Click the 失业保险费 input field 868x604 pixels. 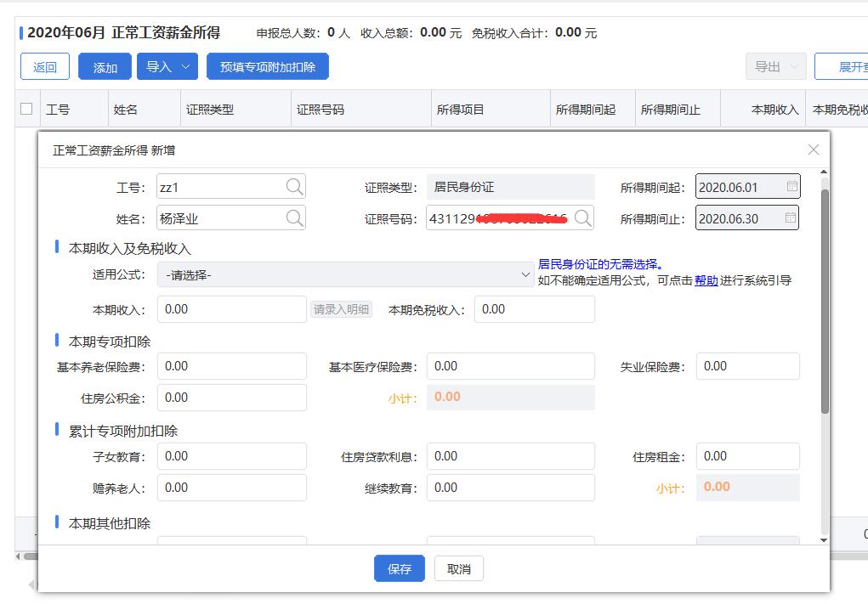[748, 366]
